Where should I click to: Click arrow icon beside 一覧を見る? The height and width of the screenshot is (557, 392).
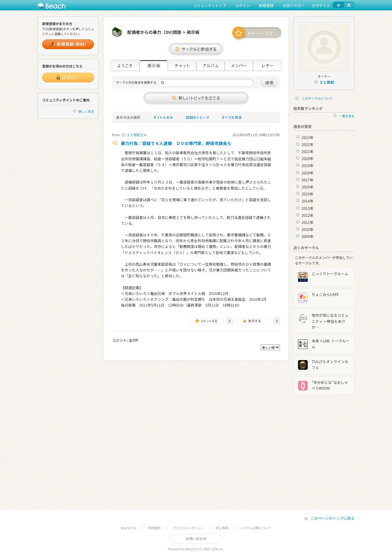tap(335, 116)
